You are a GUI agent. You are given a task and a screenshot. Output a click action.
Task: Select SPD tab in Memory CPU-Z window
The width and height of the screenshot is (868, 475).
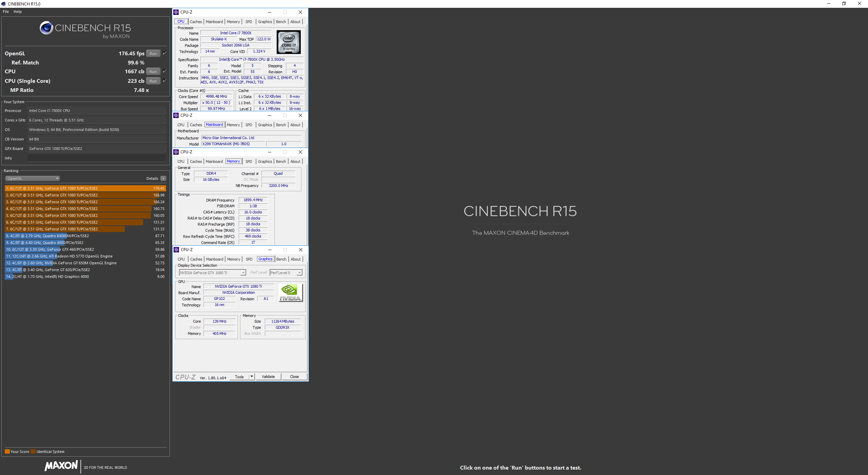click(249, 161)
